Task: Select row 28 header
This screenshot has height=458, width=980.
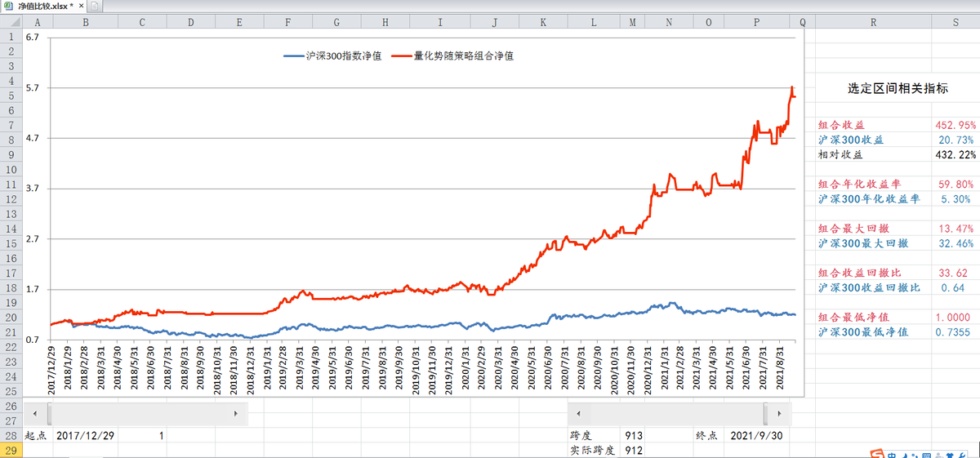Action: tap(11, 436)
